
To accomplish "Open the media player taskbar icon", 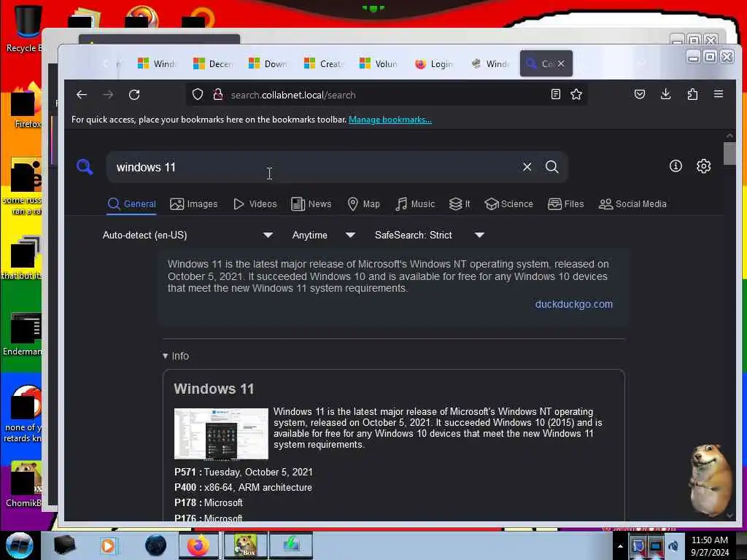I will [x=108, y=545].
